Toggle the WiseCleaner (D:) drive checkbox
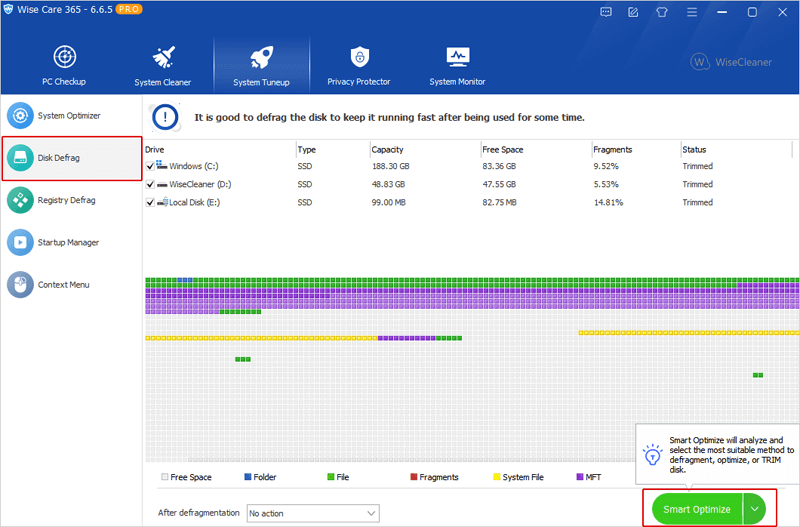Viewport: 800px width, 527px height. [150, 185]
